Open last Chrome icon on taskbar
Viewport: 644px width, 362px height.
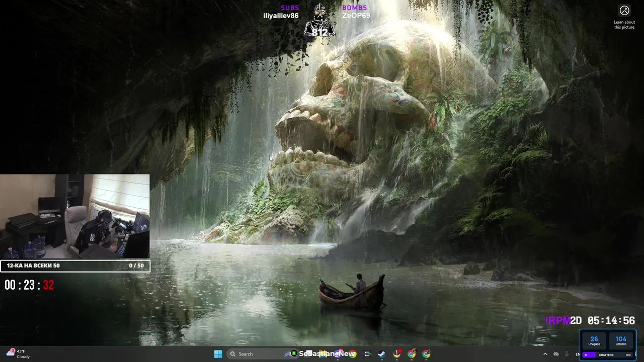click(x=426, y=354)
